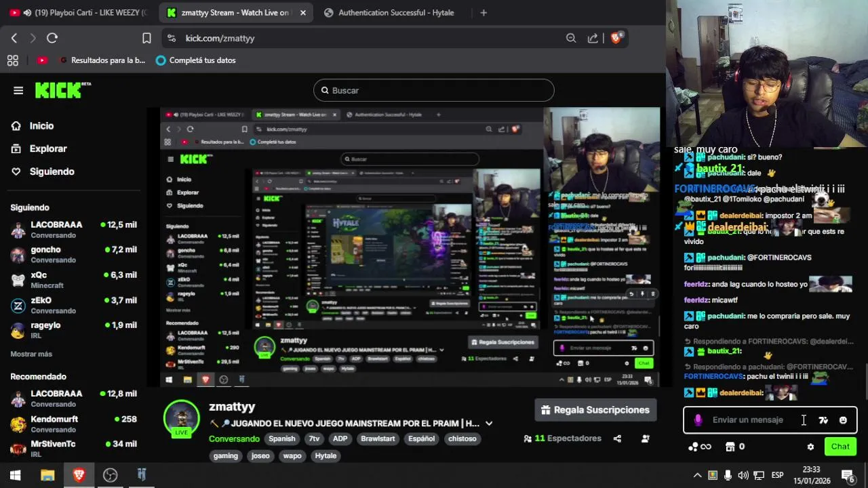Open the chat shop icon
Screen dimensions: 868x488
click(x=730, y=447)
